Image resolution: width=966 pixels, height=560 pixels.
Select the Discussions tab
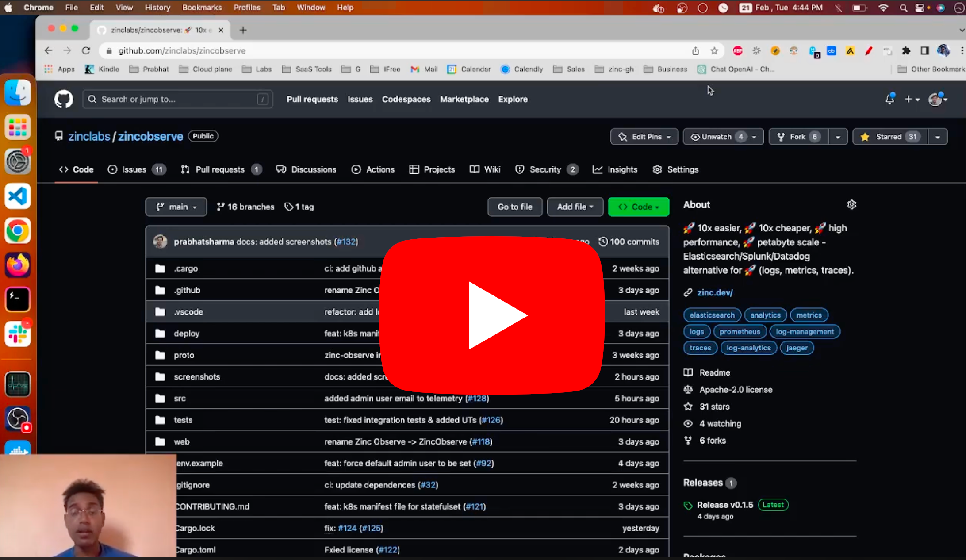click(313, 169)
